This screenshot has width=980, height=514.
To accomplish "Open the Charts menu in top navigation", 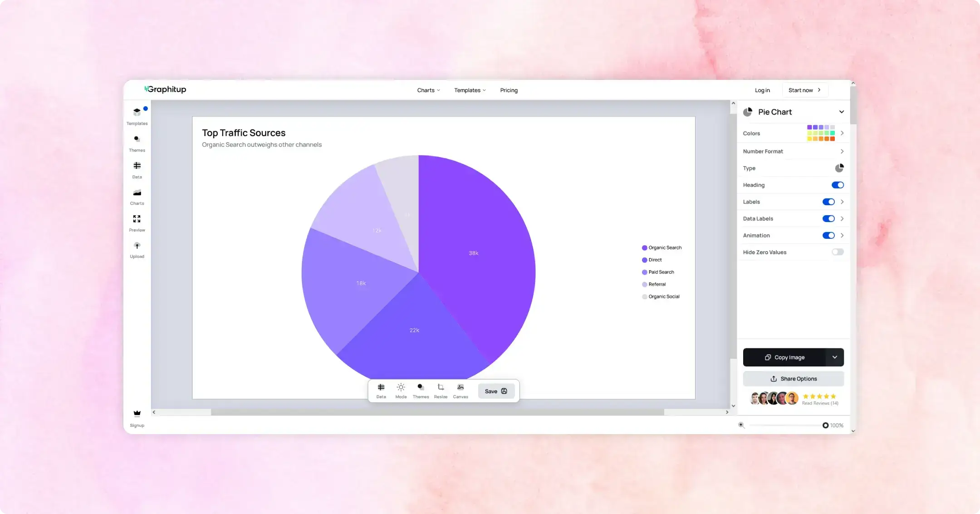I will [428, 90].
